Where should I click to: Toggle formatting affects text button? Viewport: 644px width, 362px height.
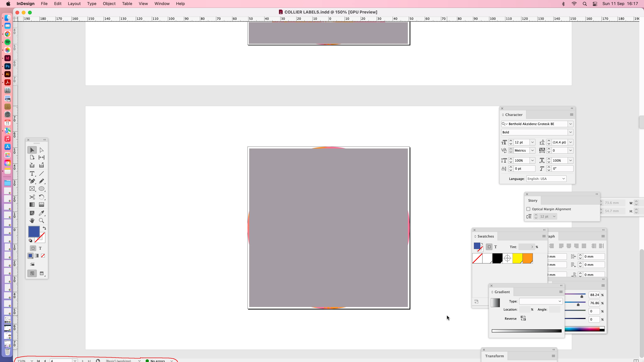tap(40, 248)
